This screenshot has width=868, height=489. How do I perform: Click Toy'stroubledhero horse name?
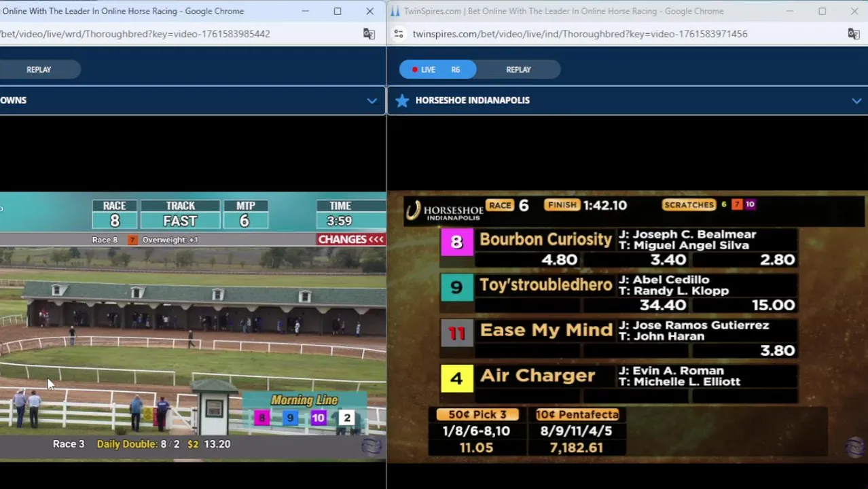[546, 285]
